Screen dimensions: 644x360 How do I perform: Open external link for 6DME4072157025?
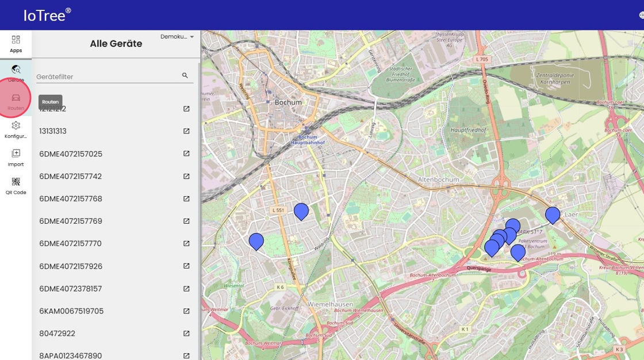(186, 154)
